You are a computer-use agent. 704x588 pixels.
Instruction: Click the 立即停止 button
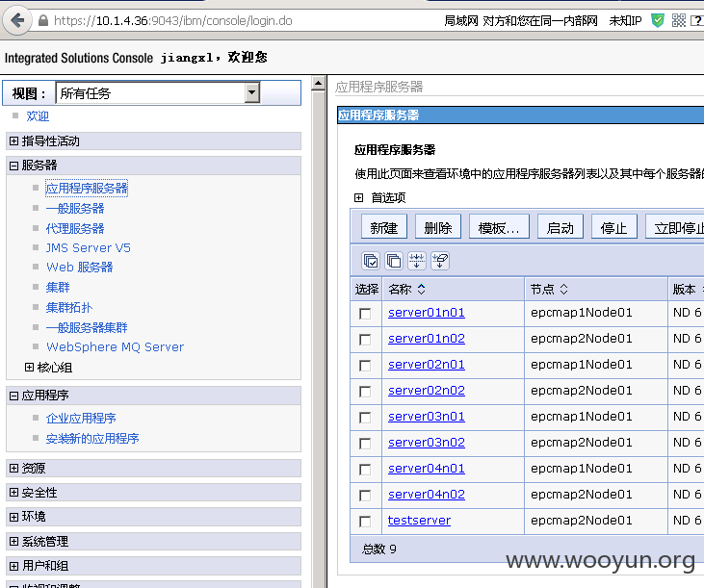(x=675, y=228)
